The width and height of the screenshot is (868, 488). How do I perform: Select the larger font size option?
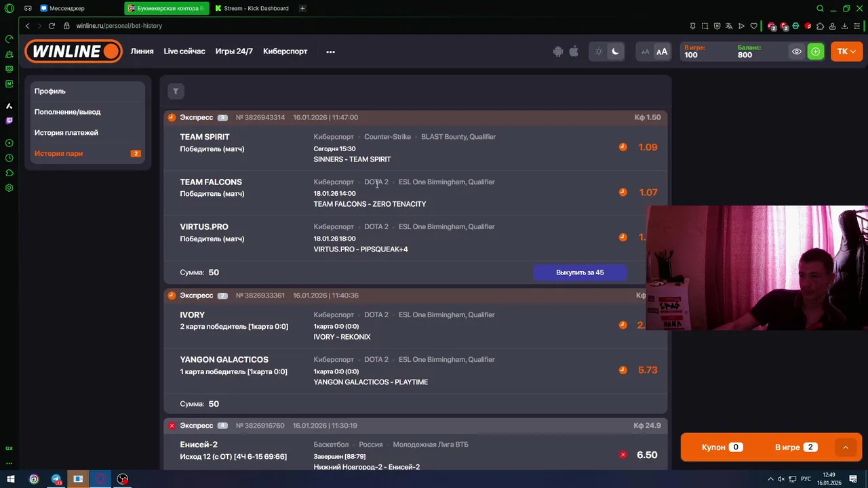662,52
